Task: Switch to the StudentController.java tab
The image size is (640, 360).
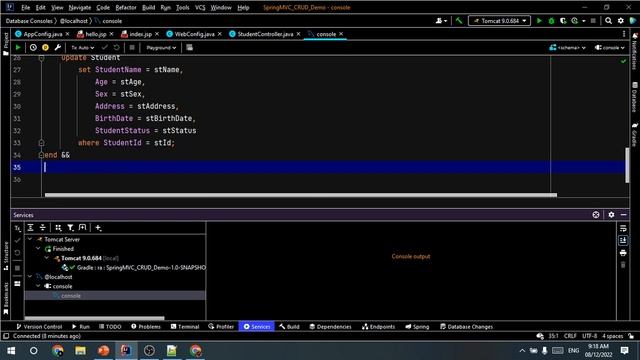Action: click(265, 34)
